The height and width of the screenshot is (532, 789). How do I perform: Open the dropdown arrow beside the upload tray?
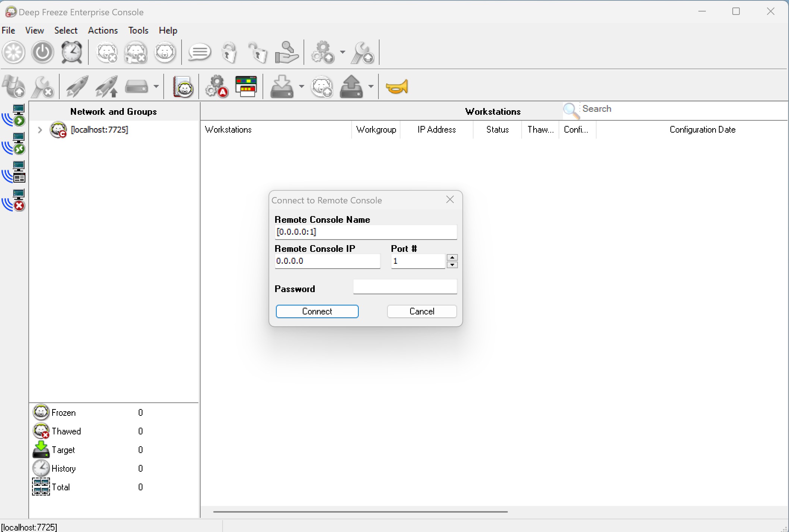[x=371, y=86]
